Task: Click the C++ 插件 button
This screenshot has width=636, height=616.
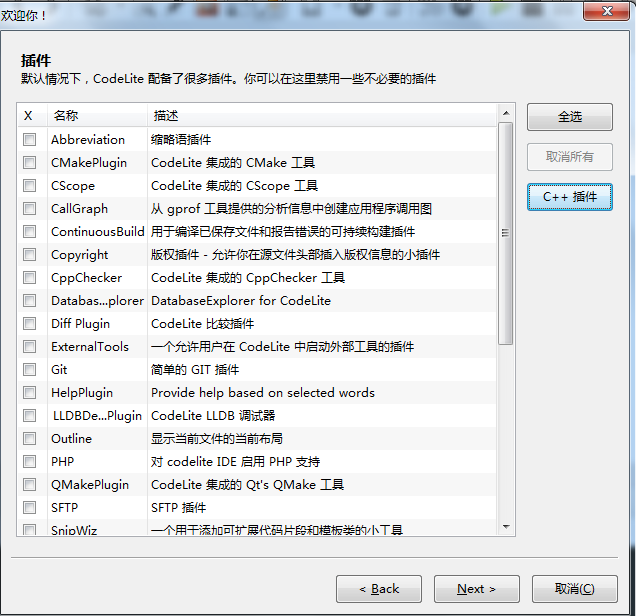Action: [569, 197]
